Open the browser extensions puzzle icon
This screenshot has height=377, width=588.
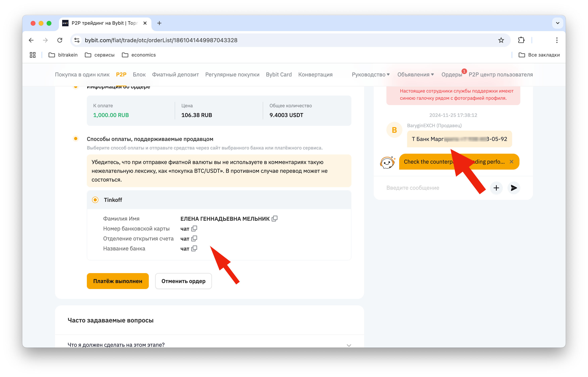(521, 40)
